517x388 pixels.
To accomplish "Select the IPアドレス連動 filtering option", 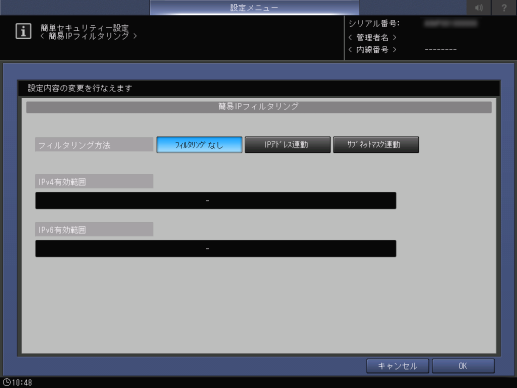I will pyautogui.click(x=288, y=145).
